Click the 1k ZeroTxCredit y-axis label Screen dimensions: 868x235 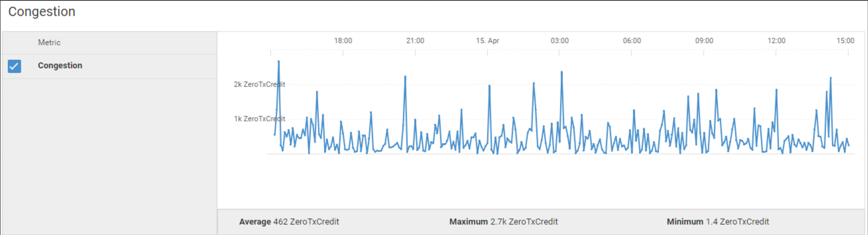259,119
